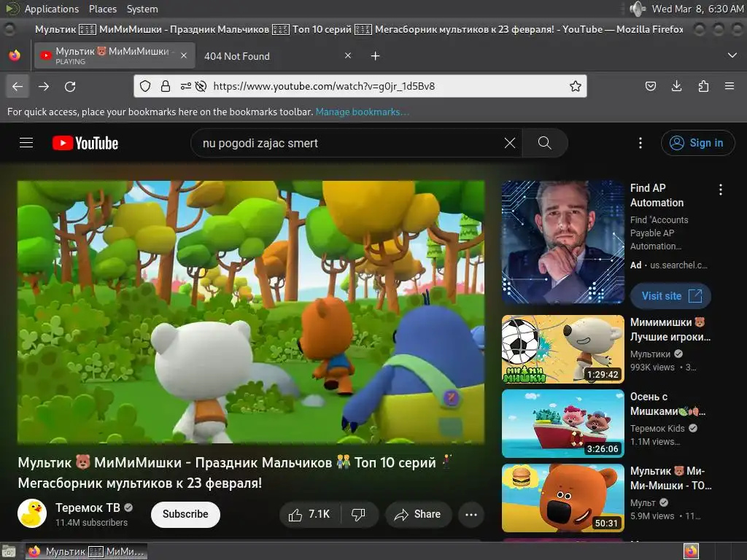Screen dimensions: 747x560
Task: Open the Firefox extensions puzzle icon
Action: (703, 86)
